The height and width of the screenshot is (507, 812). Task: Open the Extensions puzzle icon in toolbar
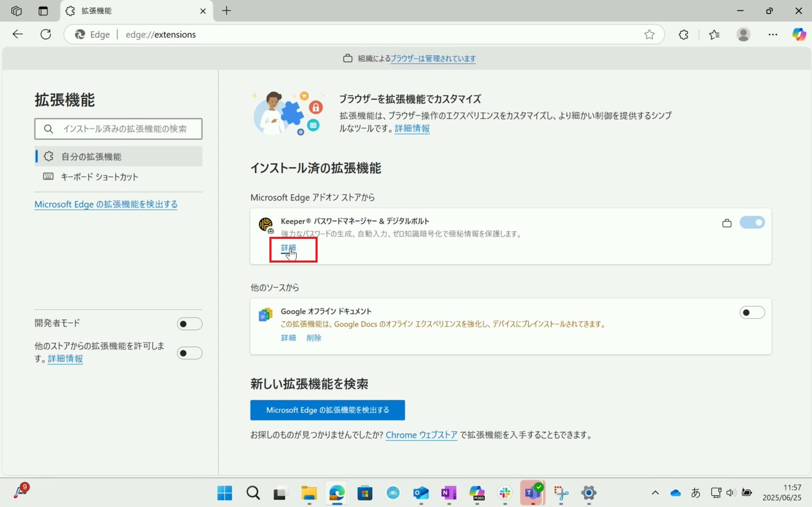(683, 35)
